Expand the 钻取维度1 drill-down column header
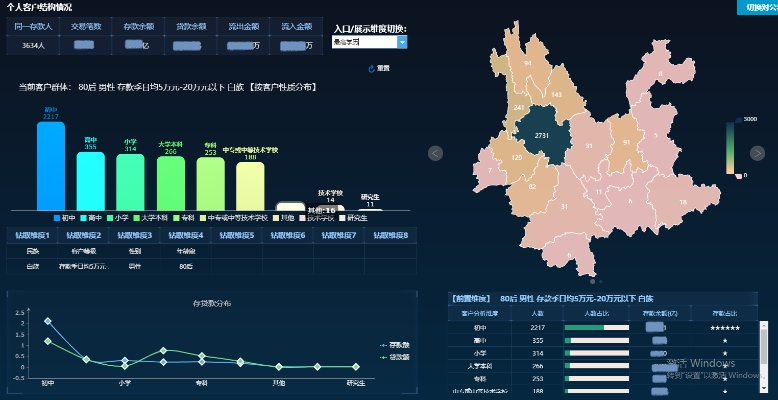The image size is (778, 400). pyautogui.click(x=32, y=235)
